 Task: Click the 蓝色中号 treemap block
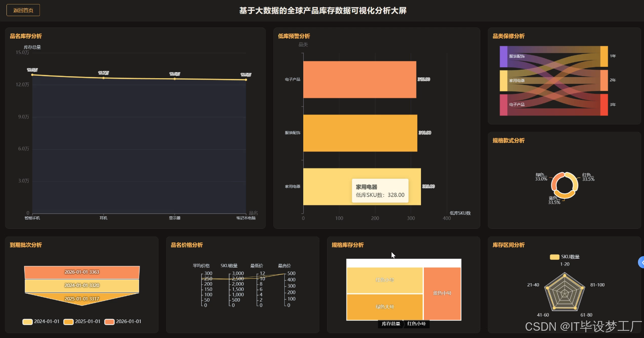[x=442, y=293]
